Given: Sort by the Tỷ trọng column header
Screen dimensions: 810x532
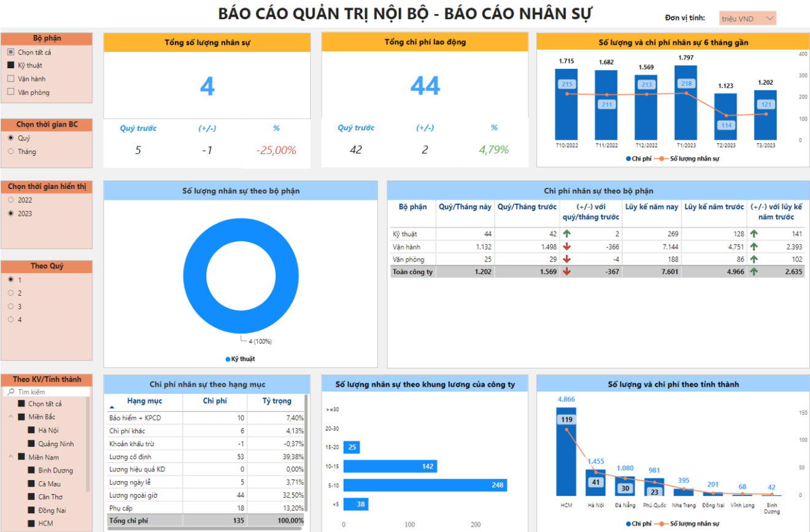Looking at the screenshot, I should pyautogui.click(x=277, y=401).
